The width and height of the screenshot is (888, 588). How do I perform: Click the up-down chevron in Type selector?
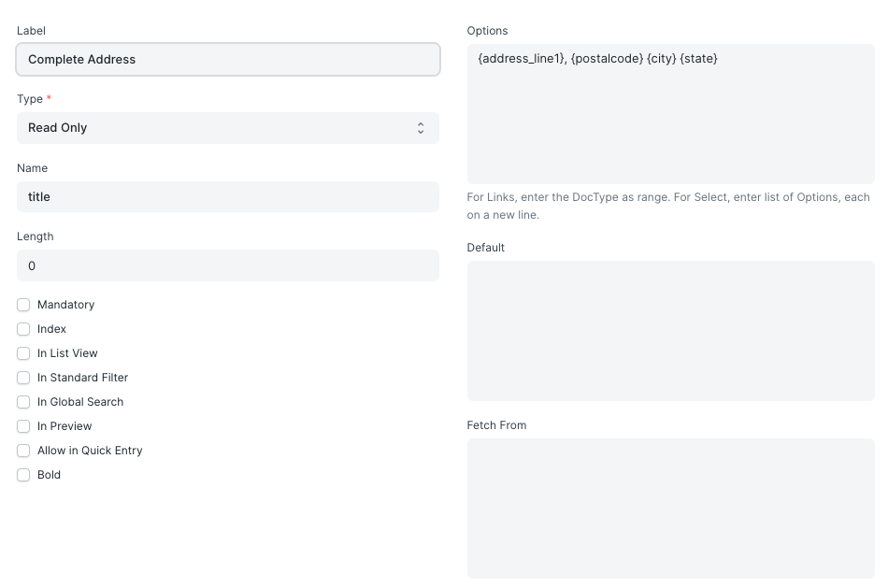421,128
